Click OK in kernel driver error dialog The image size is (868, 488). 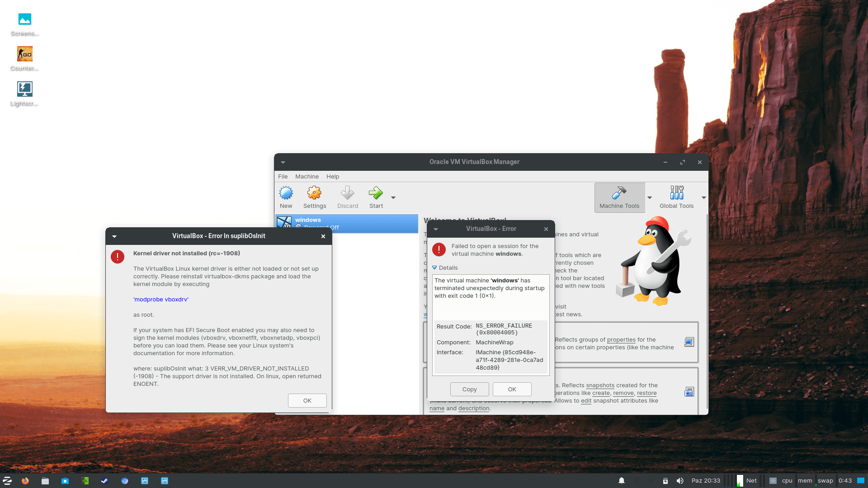click(307, 400)
